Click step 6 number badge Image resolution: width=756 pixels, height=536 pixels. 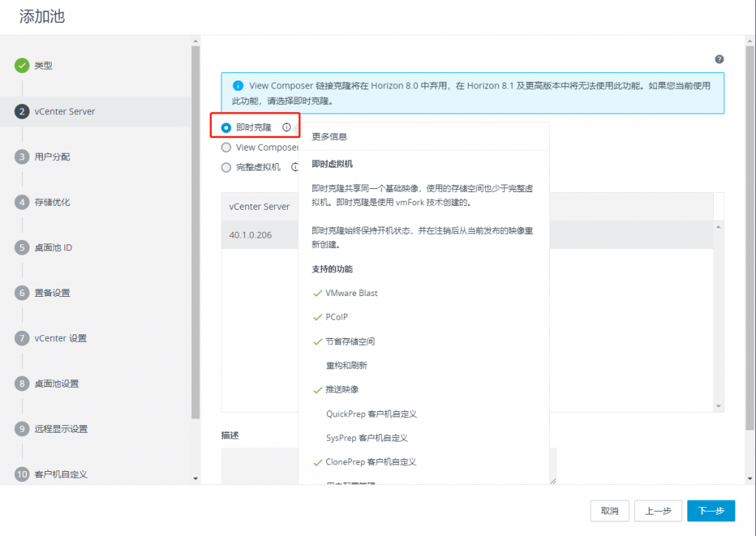coord(21,293)
